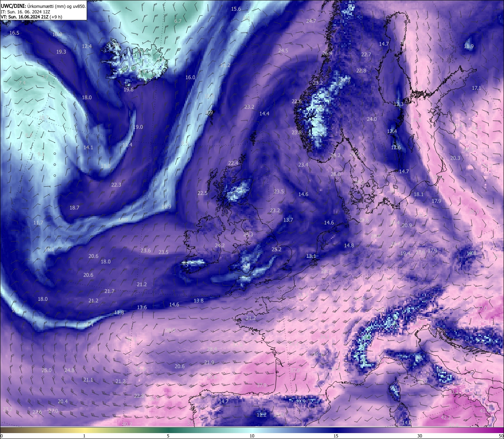The height and width of the screenshot is (439, 504).
Task: Click the map value 24.0
Action: tap(372, 119)
